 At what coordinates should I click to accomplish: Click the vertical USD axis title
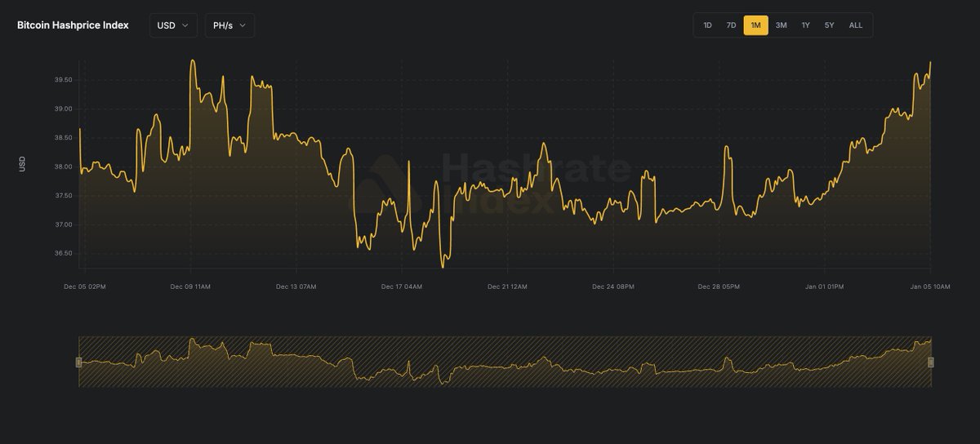[x=22, y=164]
